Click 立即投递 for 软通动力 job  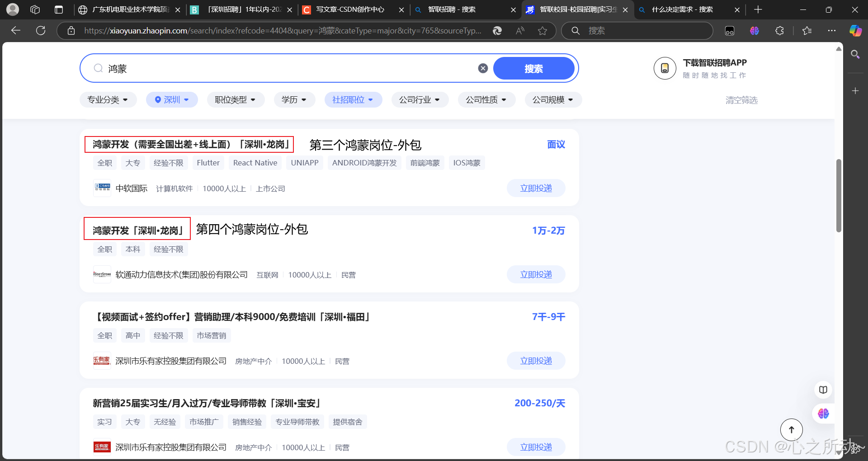click(x=536, y=274)
